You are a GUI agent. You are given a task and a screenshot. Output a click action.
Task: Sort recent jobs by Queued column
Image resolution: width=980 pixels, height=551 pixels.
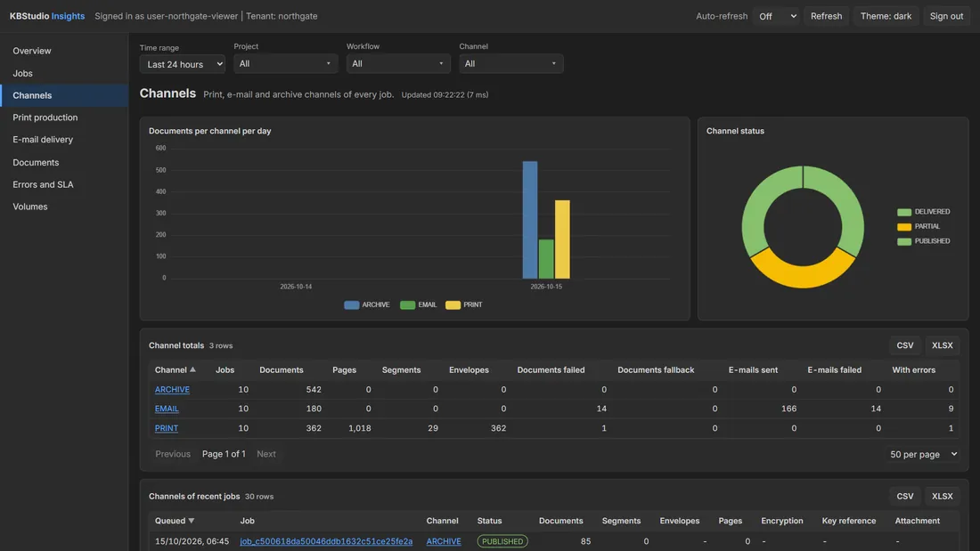[175, 521]
